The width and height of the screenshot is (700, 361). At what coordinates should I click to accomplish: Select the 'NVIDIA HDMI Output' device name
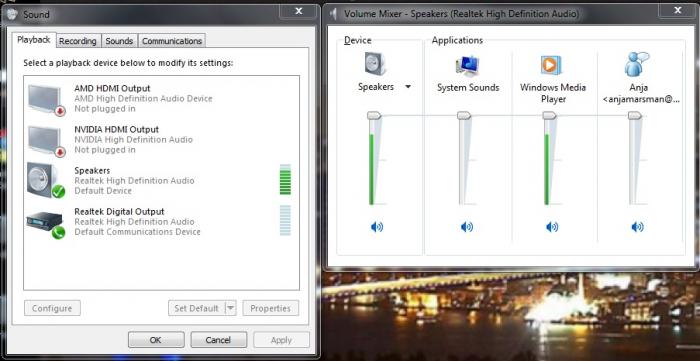[x=117, y=129]
